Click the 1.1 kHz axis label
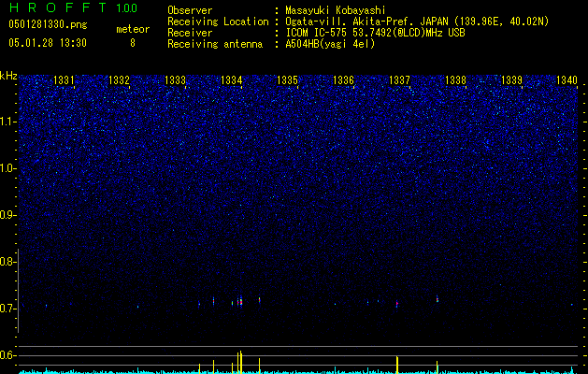Screen dimensions: 588x374 (7, 122)
